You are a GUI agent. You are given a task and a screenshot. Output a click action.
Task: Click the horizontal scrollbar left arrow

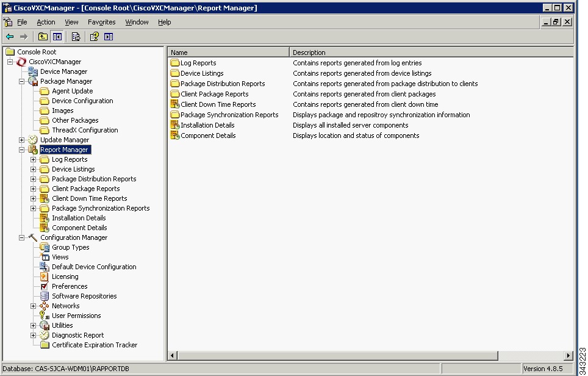pos(173,355)
